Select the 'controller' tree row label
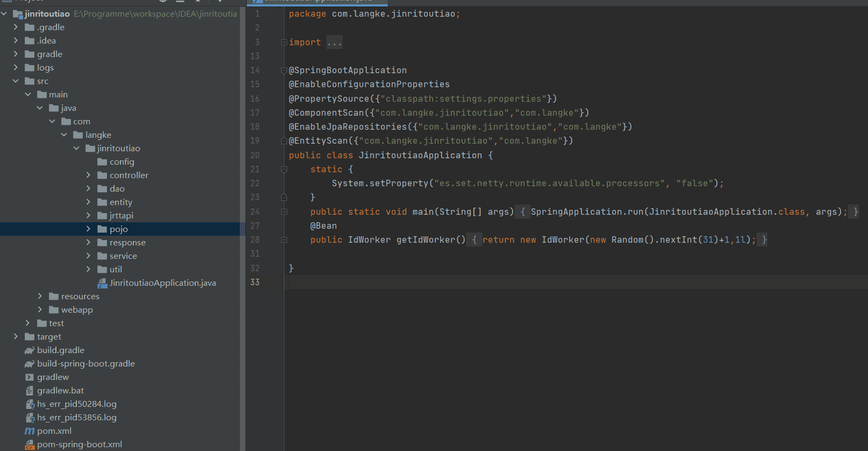 click(x=129, y=175)
